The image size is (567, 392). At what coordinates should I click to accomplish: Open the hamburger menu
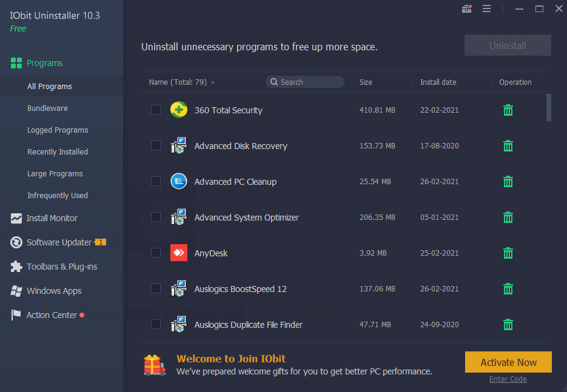(486, 8)
